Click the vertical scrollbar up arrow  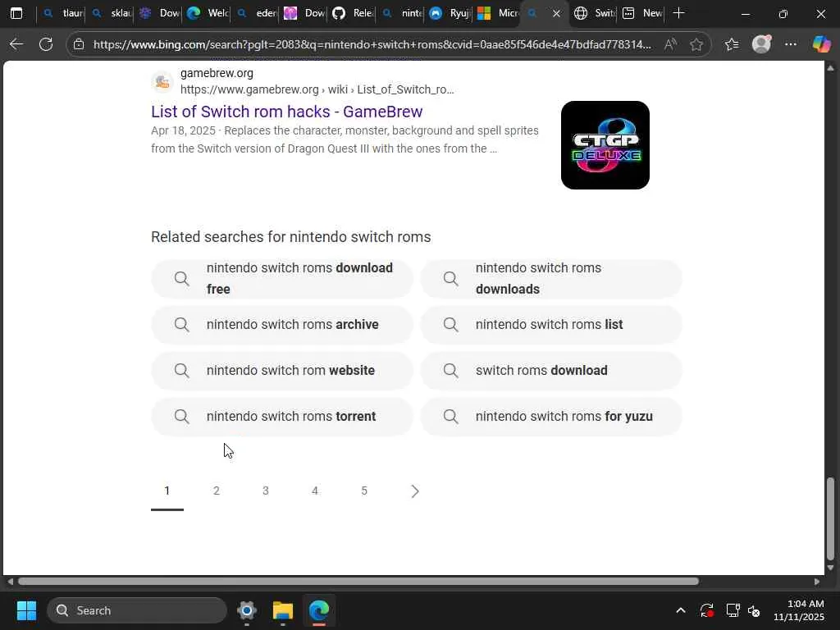(x=830, y=68)
